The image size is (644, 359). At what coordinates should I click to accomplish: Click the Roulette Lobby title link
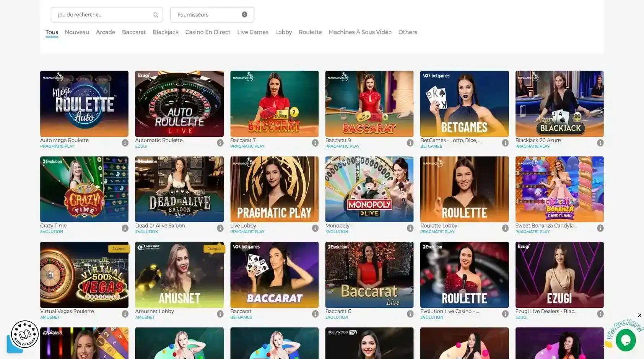coord(439,226)
